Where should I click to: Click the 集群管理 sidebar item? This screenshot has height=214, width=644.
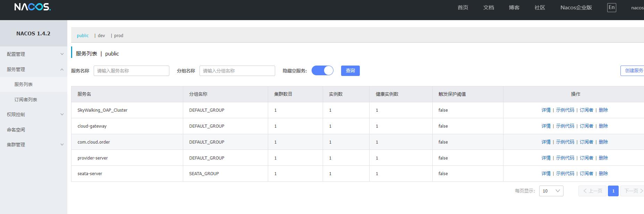33,145
